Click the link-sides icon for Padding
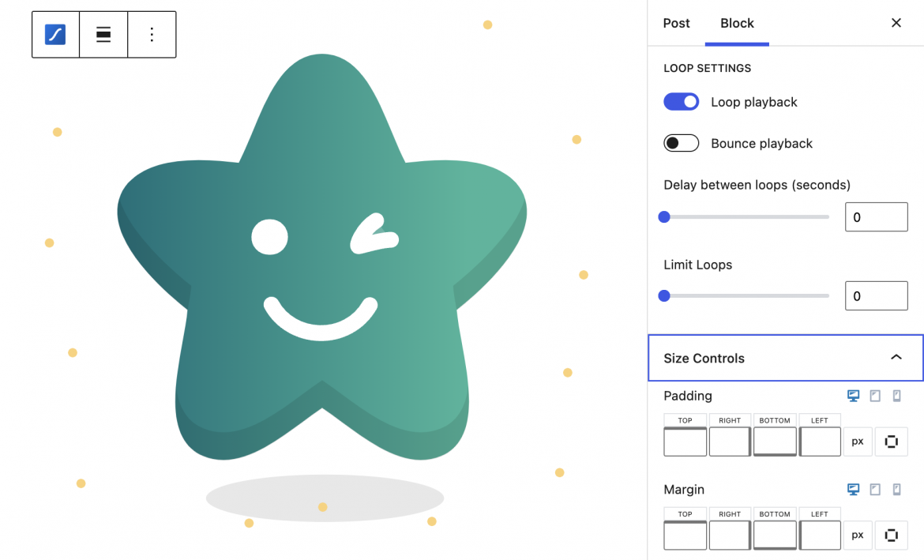This screenshot has width=924, height=560. 892,442
